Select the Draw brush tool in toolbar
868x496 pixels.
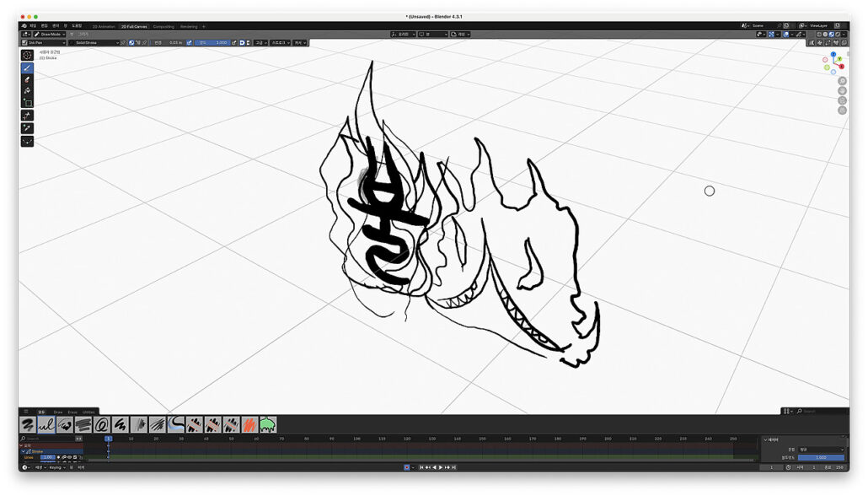[x=27, y=67]
